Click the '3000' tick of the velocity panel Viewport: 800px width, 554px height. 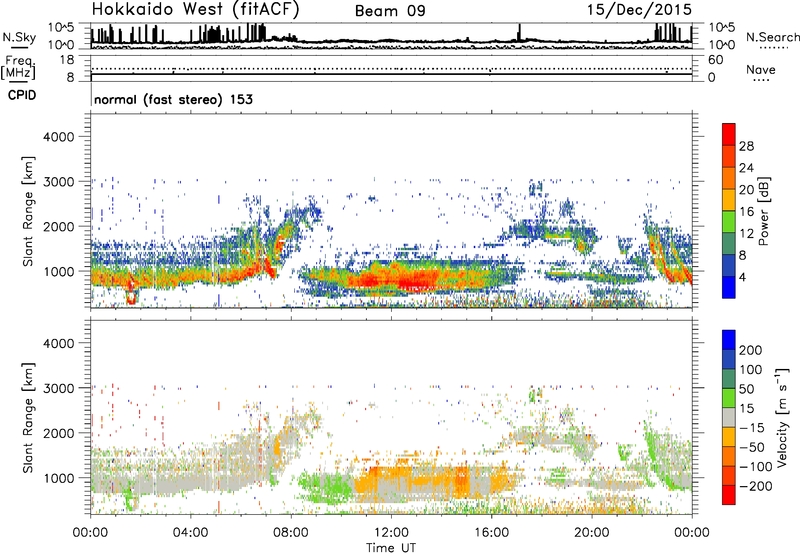59,388
